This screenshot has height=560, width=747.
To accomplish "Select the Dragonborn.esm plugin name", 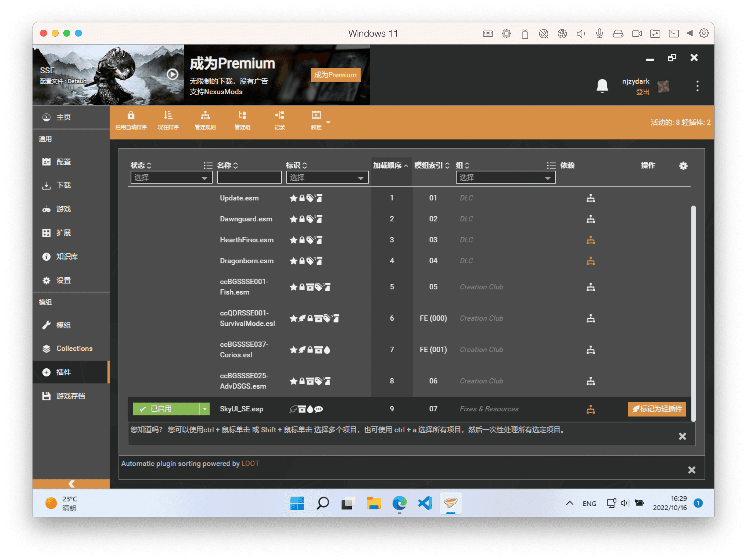I will (x=247, y=261).
